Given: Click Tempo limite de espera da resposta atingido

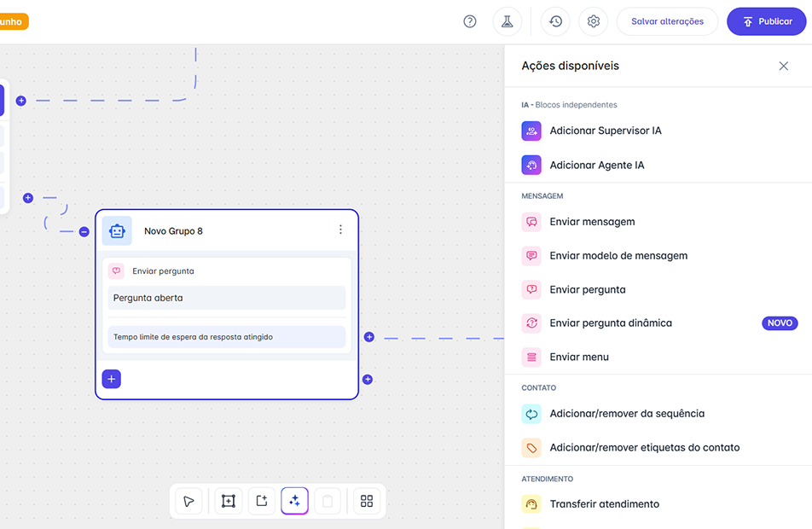Looking at the screenshot, I should (227, 337).
